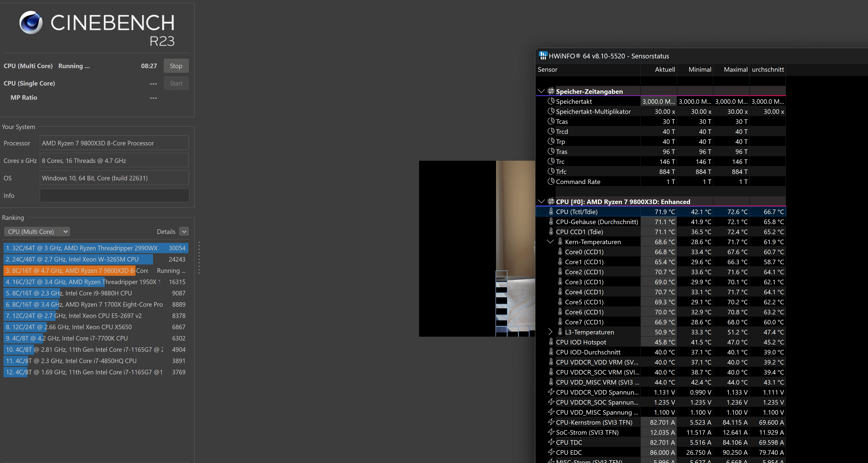Click the thermometer icon of L3-Temperaturen
Image resolution: width=868 pixels, height=463 pixels.
click(x=560, y=332)
